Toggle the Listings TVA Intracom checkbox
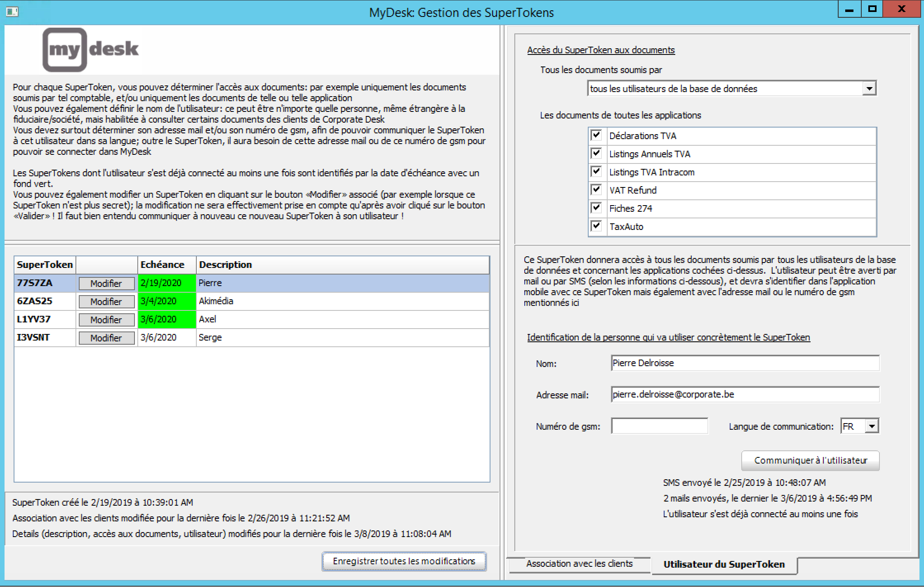The height and width of the screenshot is (587, 924). pos(596,172)
